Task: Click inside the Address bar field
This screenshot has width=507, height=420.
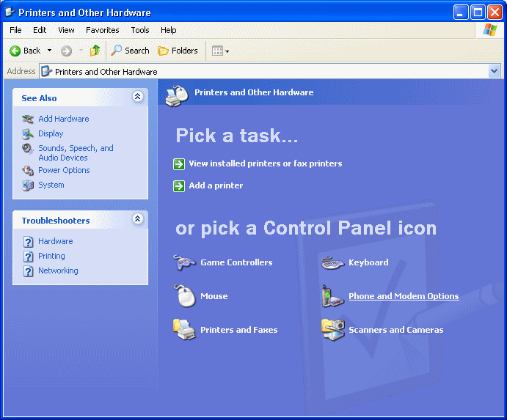Action: click(x=264, y=72)
